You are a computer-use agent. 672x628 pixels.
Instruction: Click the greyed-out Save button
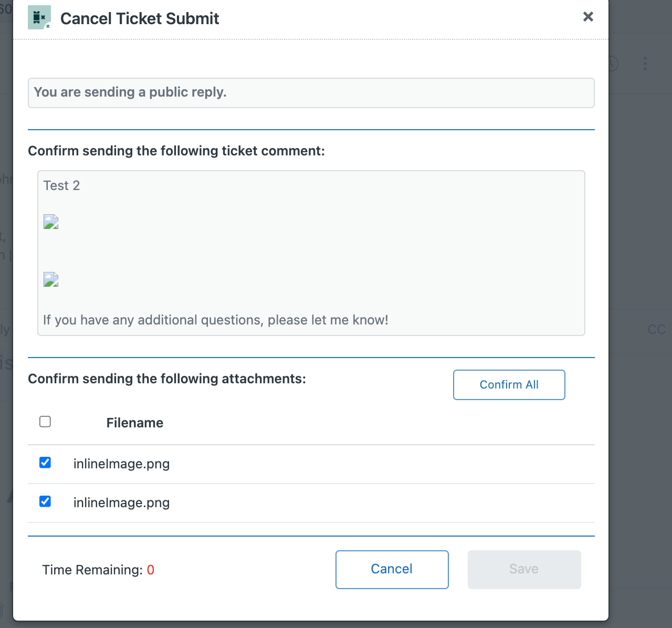(x=524, y=569)
